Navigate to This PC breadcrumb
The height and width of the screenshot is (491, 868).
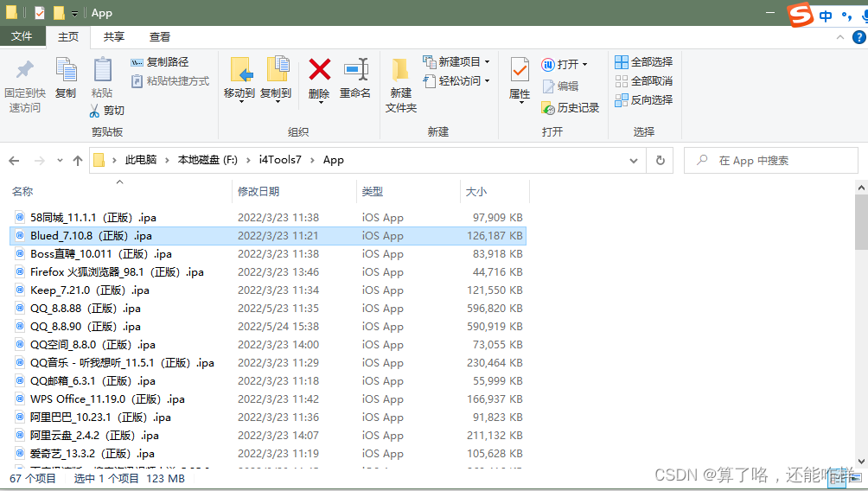point(141,160)
